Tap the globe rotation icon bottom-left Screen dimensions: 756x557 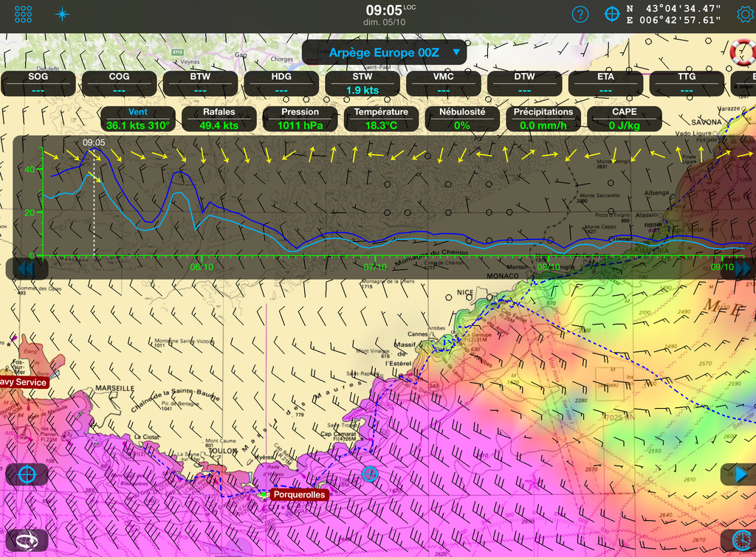coord(27,541)
